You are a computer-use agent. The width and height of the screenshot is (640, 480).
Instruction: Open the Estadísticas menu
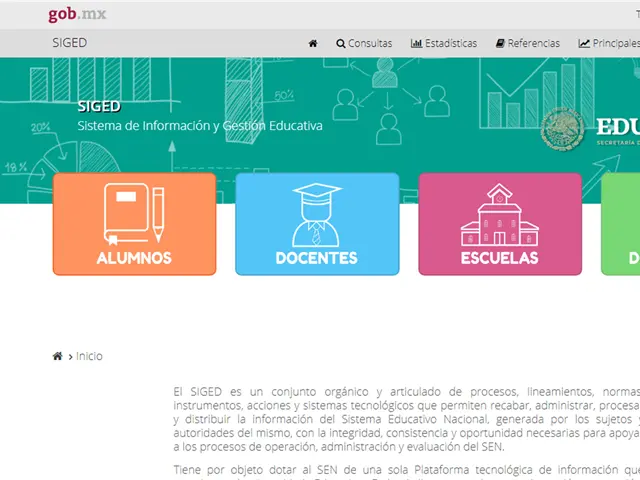451,44
